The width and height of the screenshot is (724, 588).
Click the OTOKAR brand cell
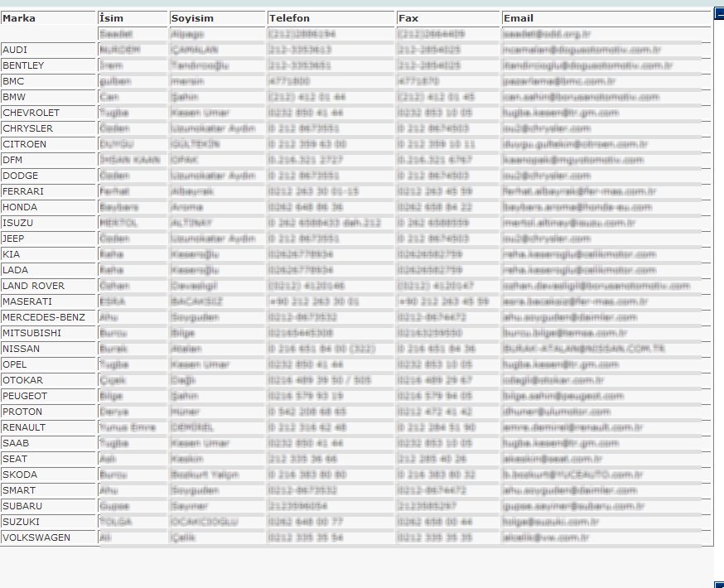48,380
